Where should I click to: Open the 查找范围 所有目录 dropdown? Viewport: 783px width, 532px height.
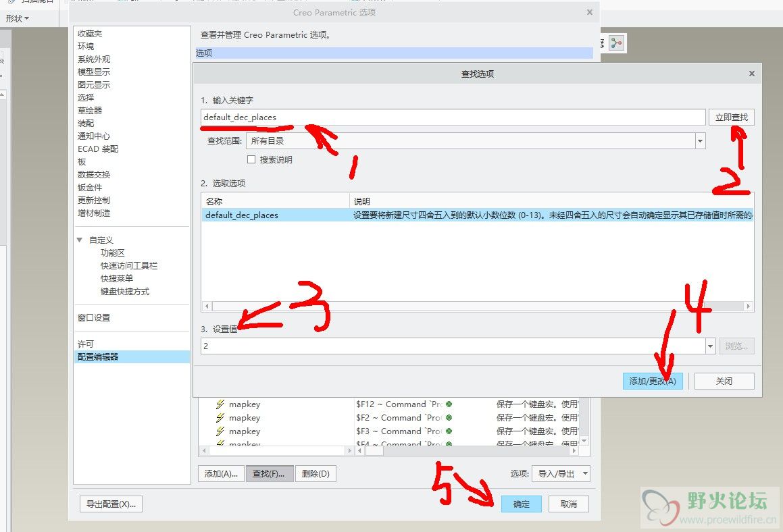[x=700, y=140]
